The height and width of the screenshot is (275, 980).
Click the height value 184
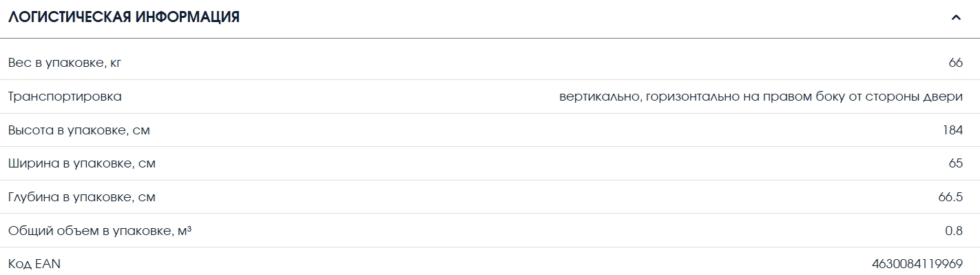(953, 130)
